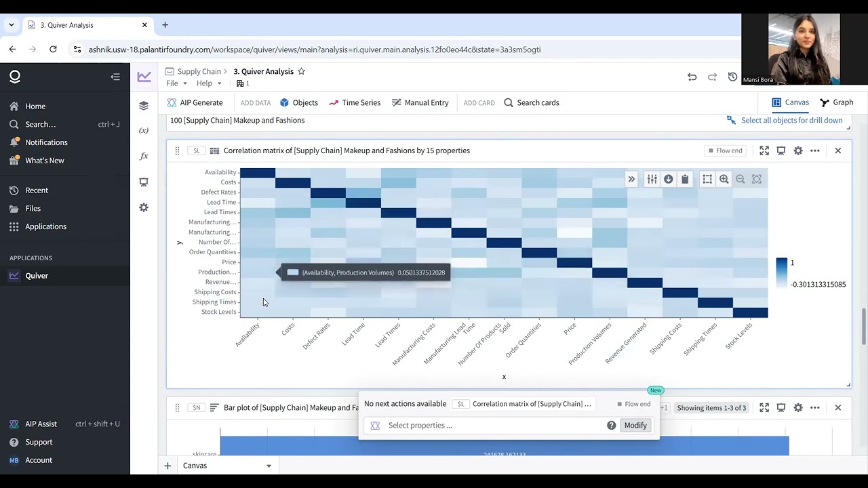
Task: Open the analysis history icon
Action: click(732, 77)
